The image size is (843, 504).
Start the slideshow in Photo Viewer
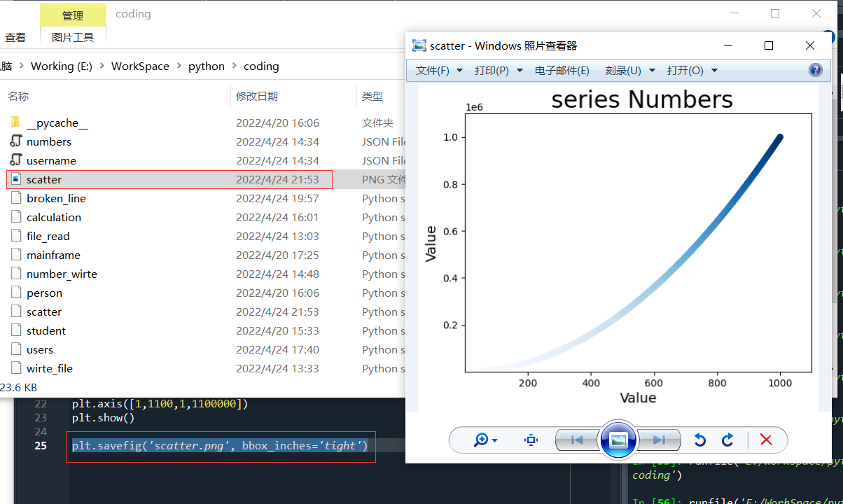pyautogui.click(x=618, y=440)
